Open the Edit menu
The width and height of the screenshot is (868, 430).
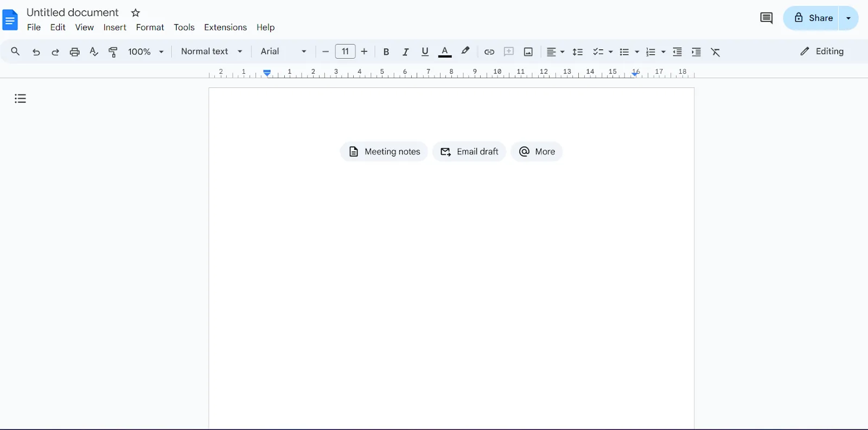pyautogui.click(x=58, y=27)
